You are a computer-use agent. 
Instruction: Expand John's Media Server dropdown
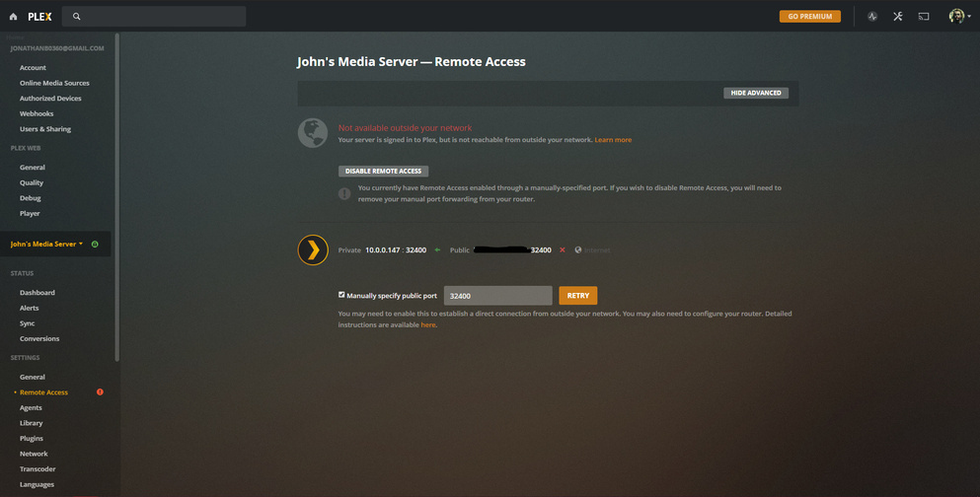(x=46, y=245)
